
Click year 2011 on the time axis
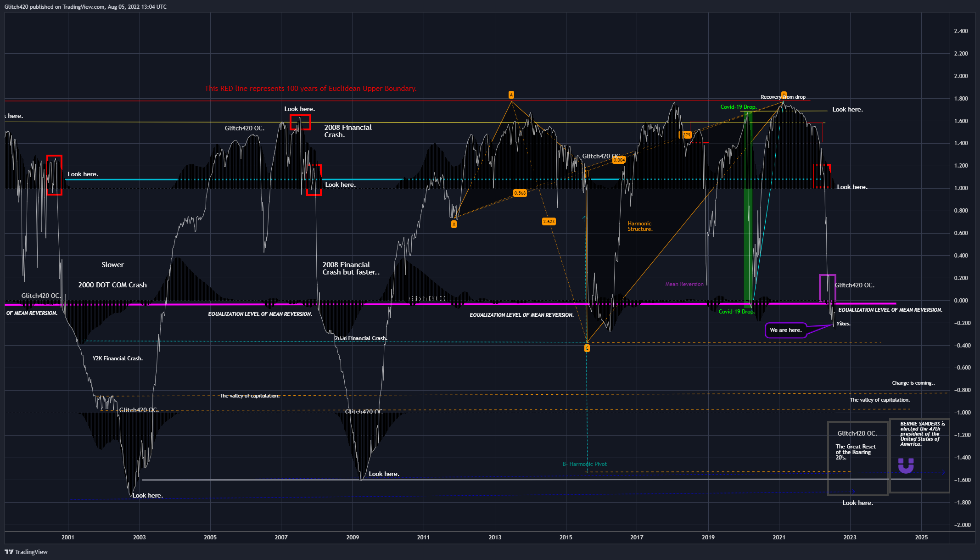[424, 538]
